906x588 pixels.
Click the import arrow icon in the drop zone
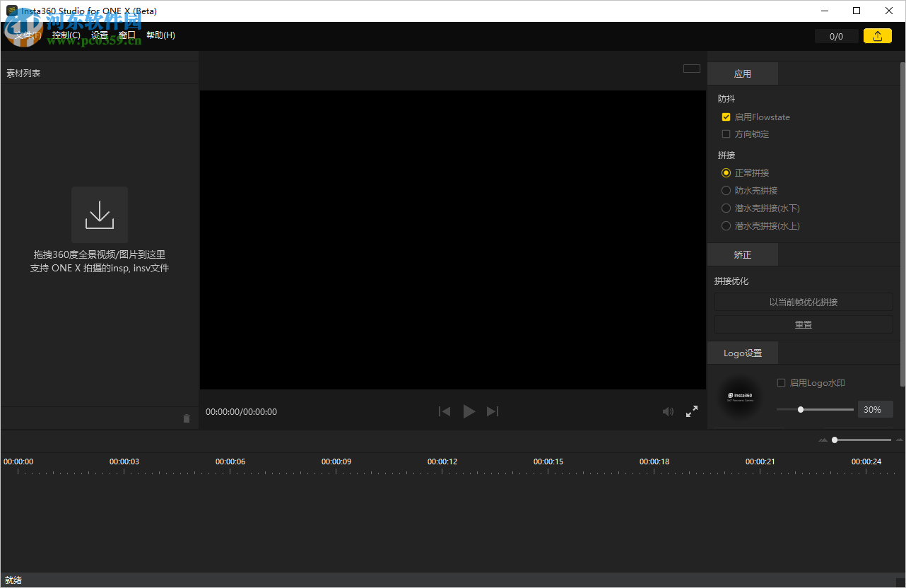coord(99,214)
